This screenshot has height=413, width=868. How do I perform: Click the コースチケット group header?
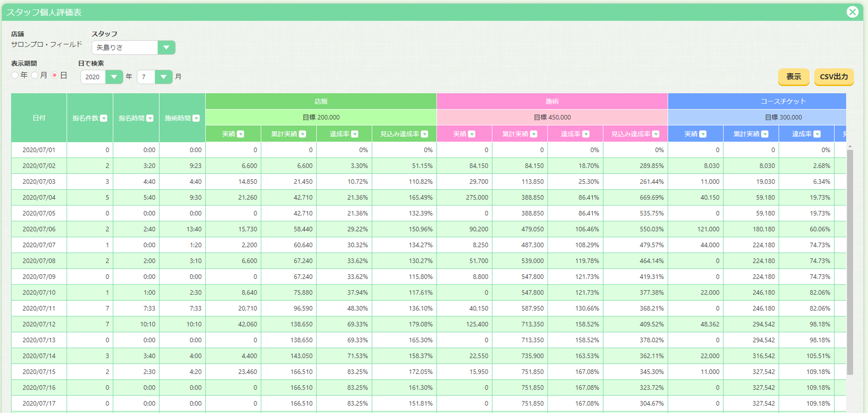point(783,101)
